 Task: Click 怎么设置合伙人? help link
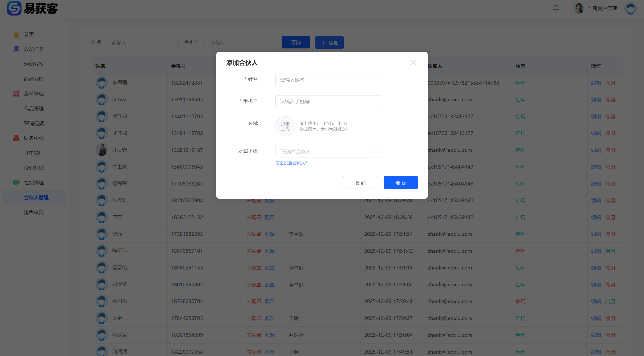click(x=291, y=163)
